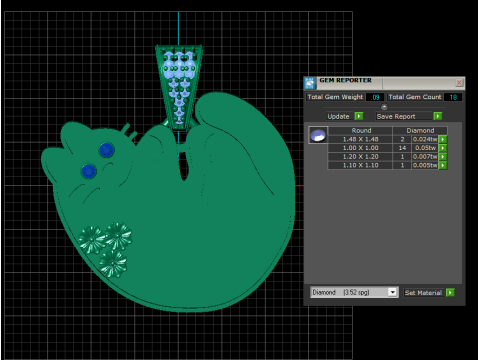Image resolution: width=480 pixels, height=360 pixels.
Task: Click the Gem Reporter title bar
Action: click(x=385, y=83)
